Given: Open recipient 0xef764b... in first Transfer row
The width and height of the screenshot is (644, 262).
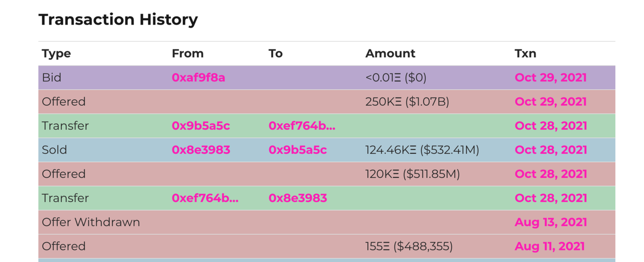Looking at the screenshot, I should pyautogui.click(x=302, y=126).
